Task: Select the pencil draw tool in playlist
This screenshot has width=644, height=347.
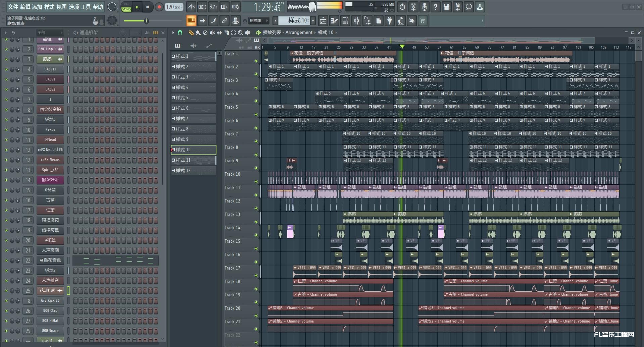Action: pyautogui.click(x=191, y=33)
